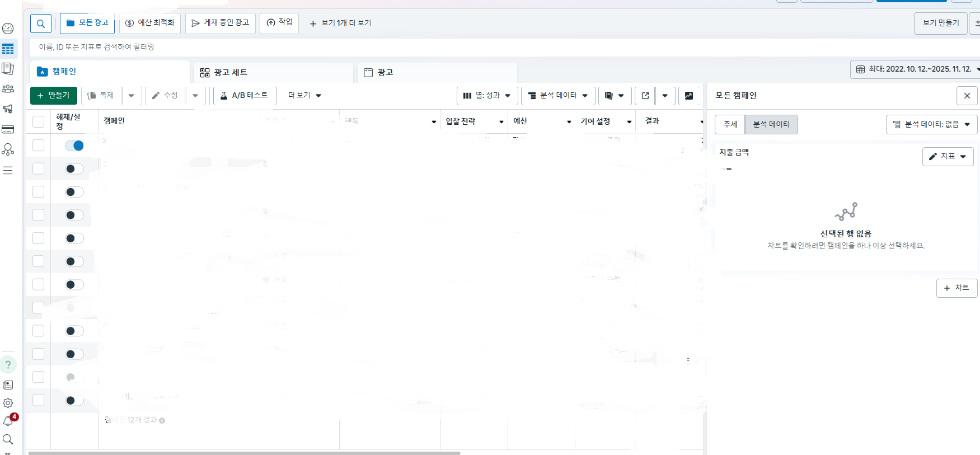Image resolution: width=980 pixels, height=455 pixels.
Task: Click the search magnifier icon in top toolbar
Action: pos(41,24)
